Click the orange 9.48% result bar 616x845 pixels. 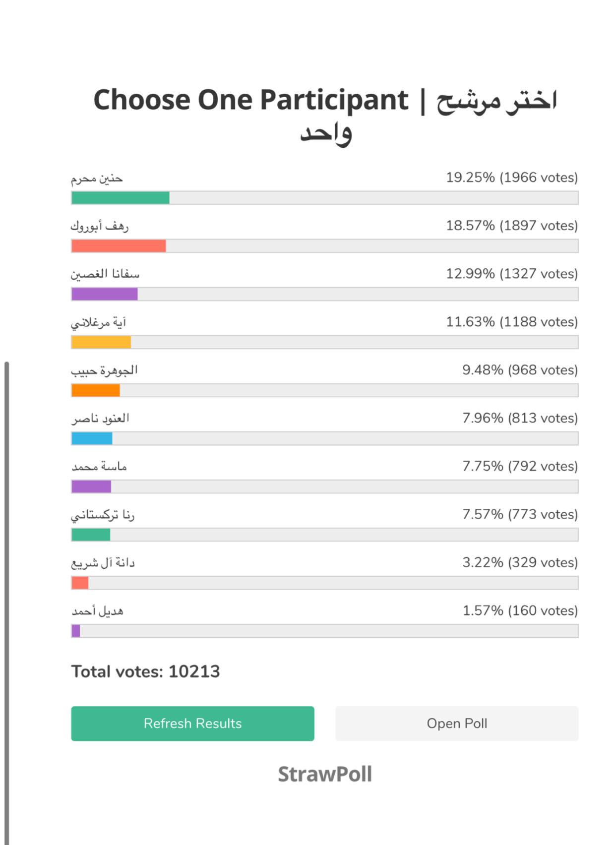(x=96, y=390)
